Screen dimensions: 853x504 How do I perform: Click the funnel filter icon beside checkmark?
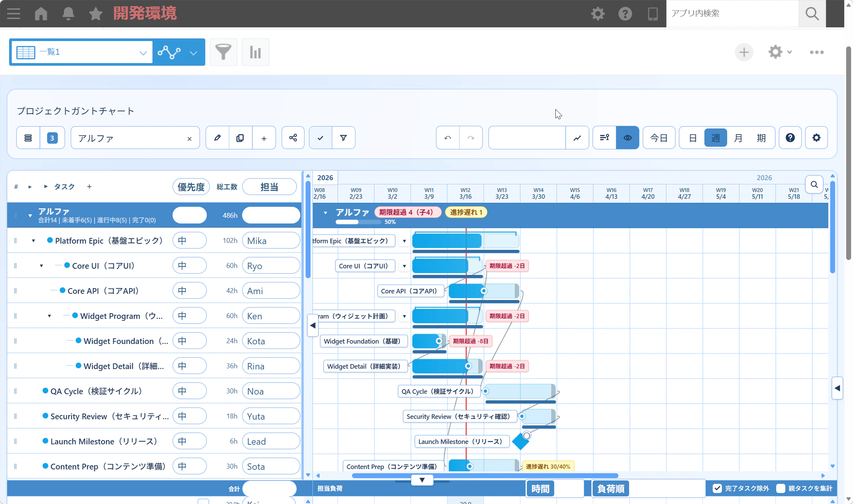[343, 138]
